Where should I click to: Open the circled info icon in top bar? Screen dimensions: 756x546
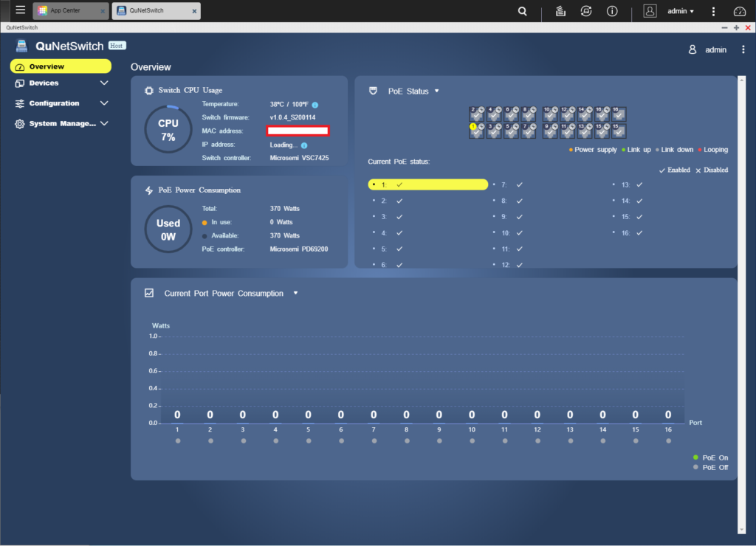point(612,10)
